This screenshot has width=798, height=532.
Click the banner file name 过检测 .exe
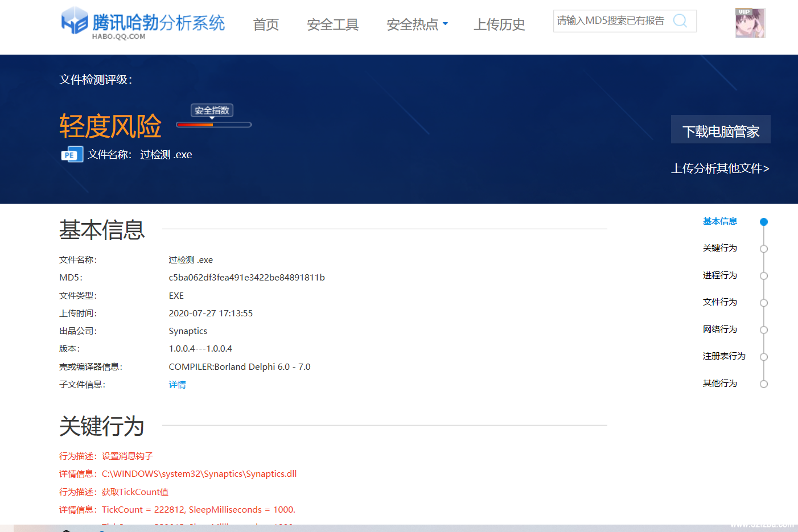click(166, 155)
